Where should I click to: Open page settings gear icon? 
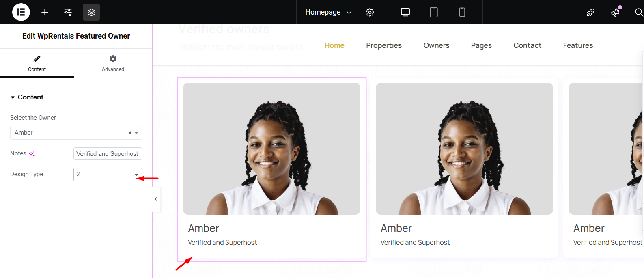(x=370, y=12)
